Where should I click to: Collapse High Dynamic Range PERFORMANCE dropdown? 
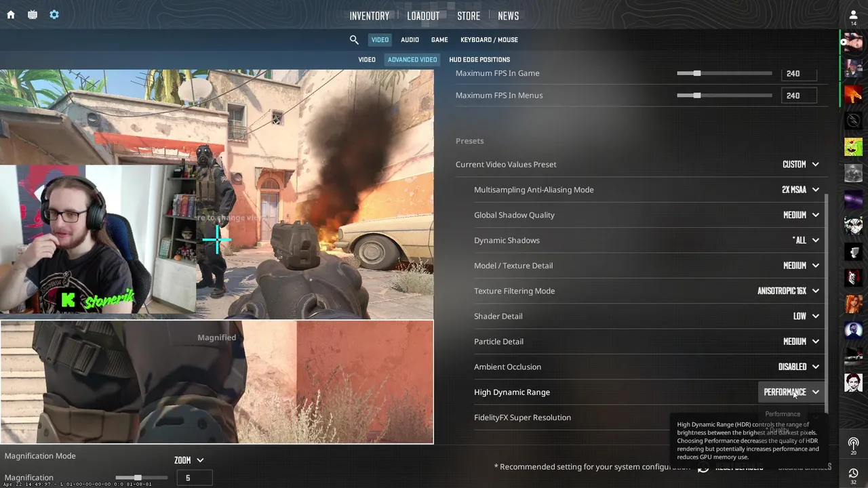[x=791, y=392]
